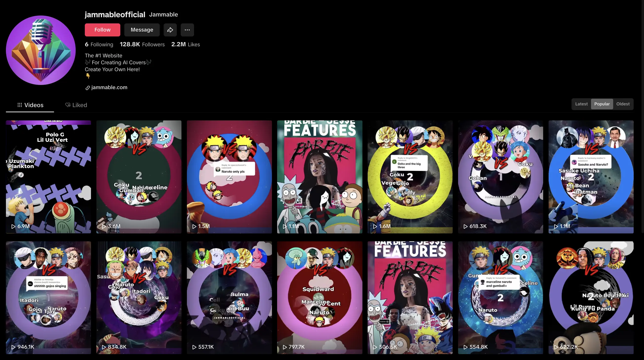Click the 2.2M Likes count
Screen dimensions: 644x360
pyautogui.click(x=185, y=44)
